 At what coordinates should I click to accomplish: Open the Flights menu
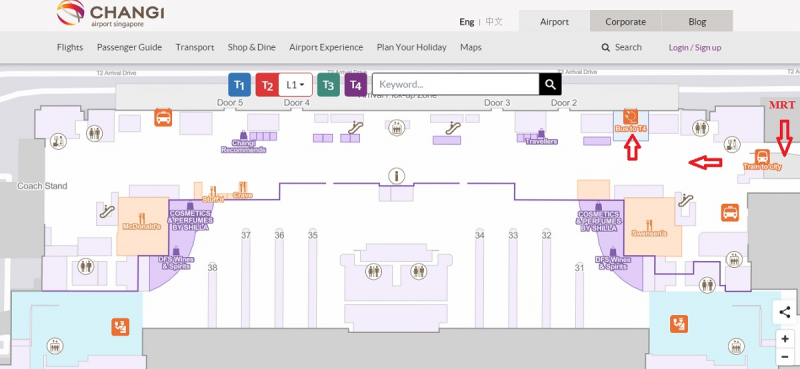[70, 47]
